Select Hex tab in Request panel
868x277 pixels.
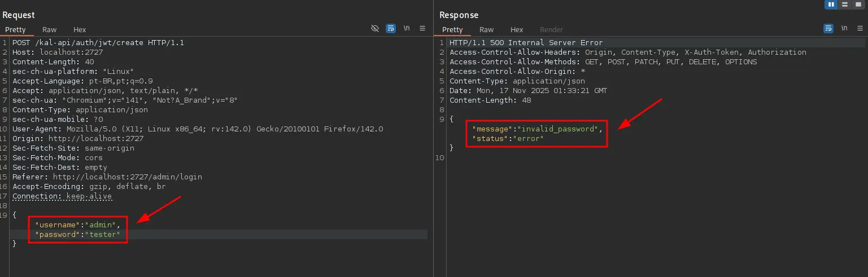[80, 29]
